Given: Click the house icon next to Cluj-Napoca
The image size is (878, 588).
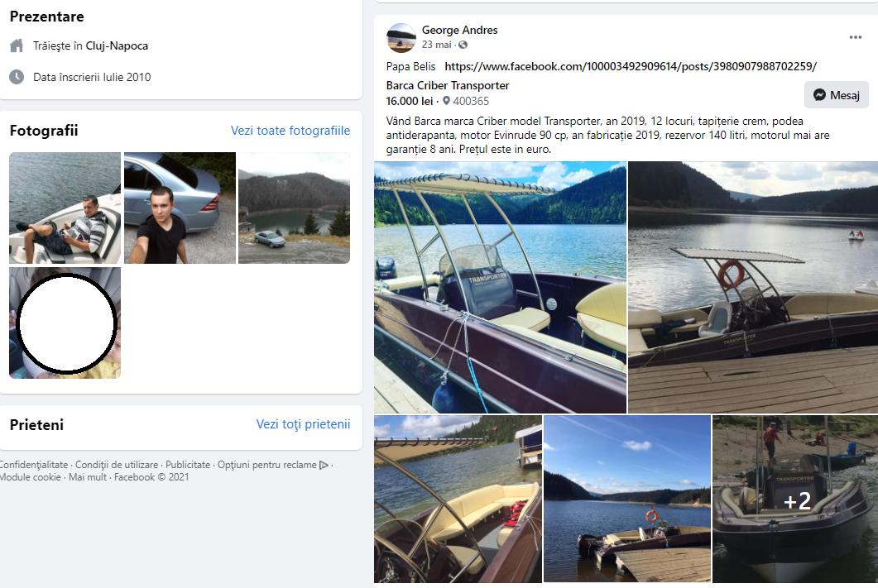Looking at the screenshot, I should click(x=17, y=45).
